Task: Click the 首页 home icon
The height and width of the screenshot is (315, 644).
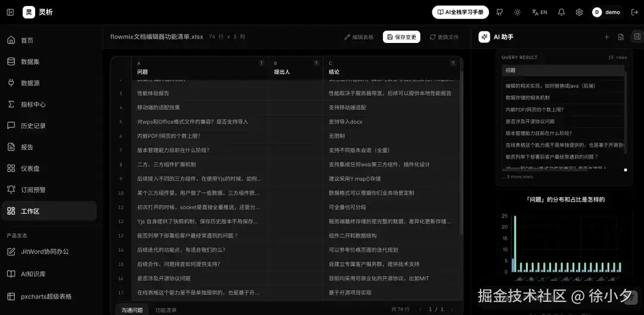Action: coord(11,40)
